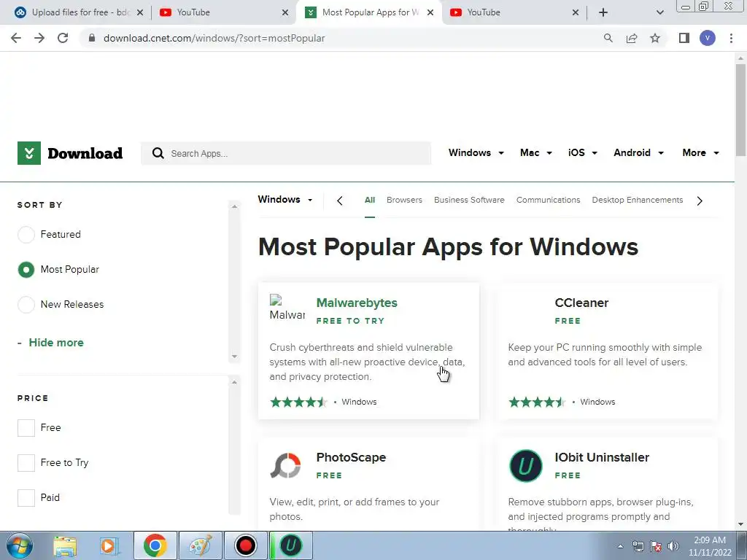Click the Chrome taskbar icon
This screenshot has width=747, height=560.
pos(155,545)
